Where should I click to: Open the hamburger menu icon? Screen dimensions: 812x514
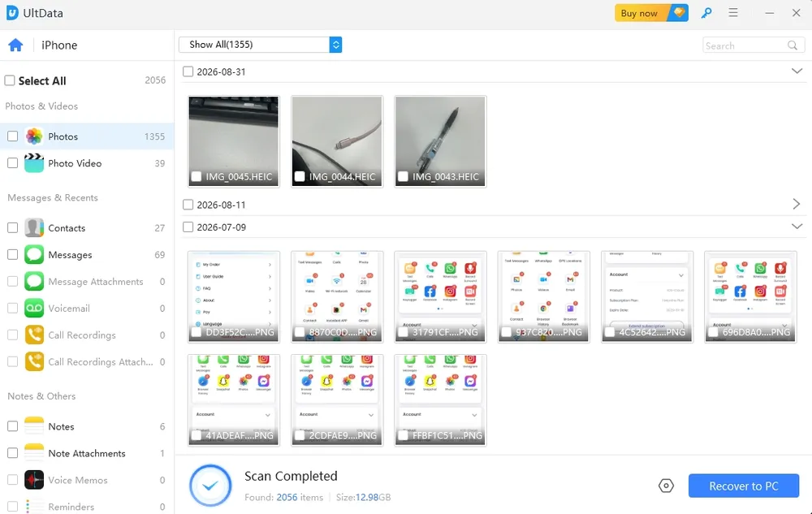pos(732,12)
